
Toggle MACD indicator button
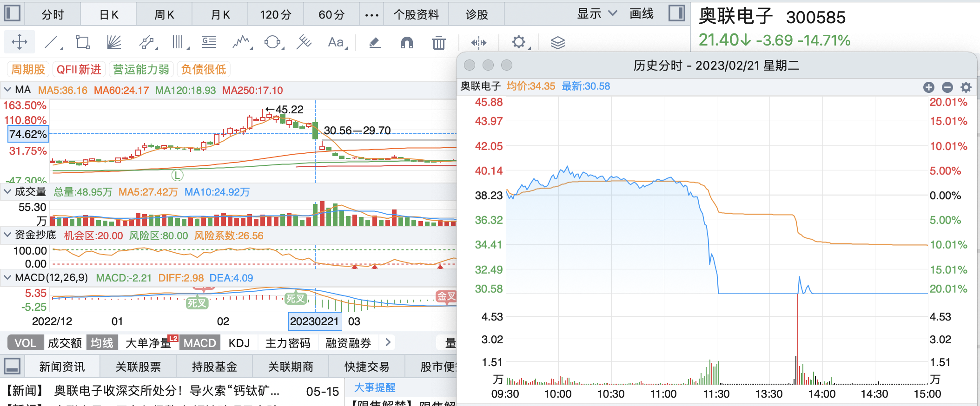pyautogui.click(x=200, y=343)
